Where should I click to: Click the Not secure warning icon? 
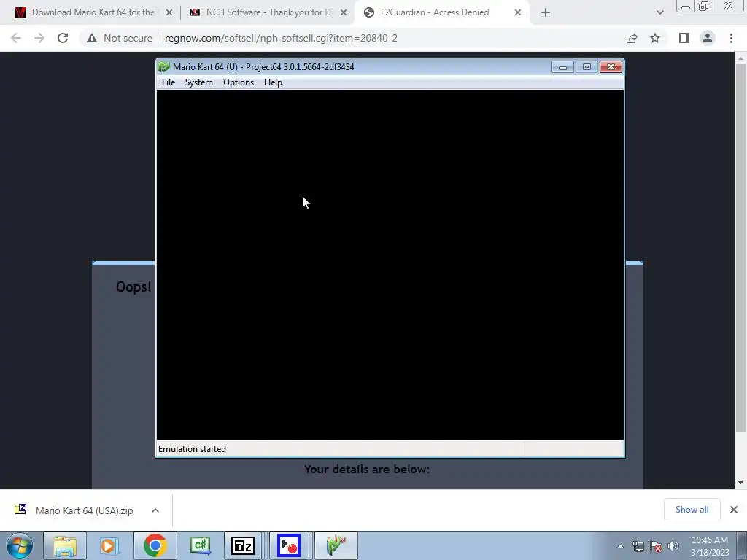(92, 38)
